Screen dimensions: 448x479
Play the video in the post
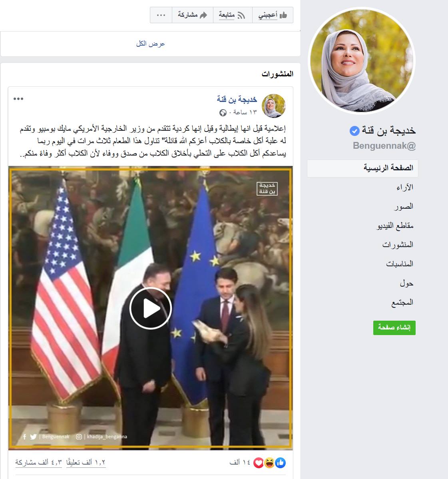point(150,308)
